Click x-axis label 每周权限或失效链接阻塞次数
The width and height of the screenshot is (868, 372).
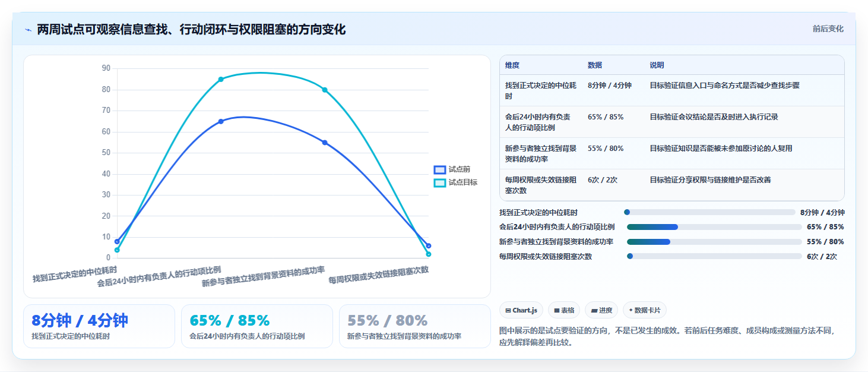(x=379, y=274)
